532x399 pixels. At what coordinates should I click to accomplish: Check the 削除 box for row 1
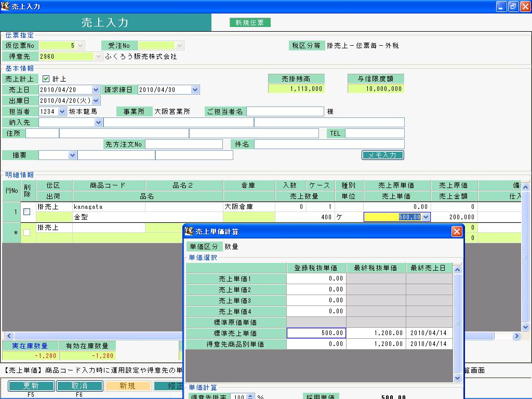[x=27, y=212]
